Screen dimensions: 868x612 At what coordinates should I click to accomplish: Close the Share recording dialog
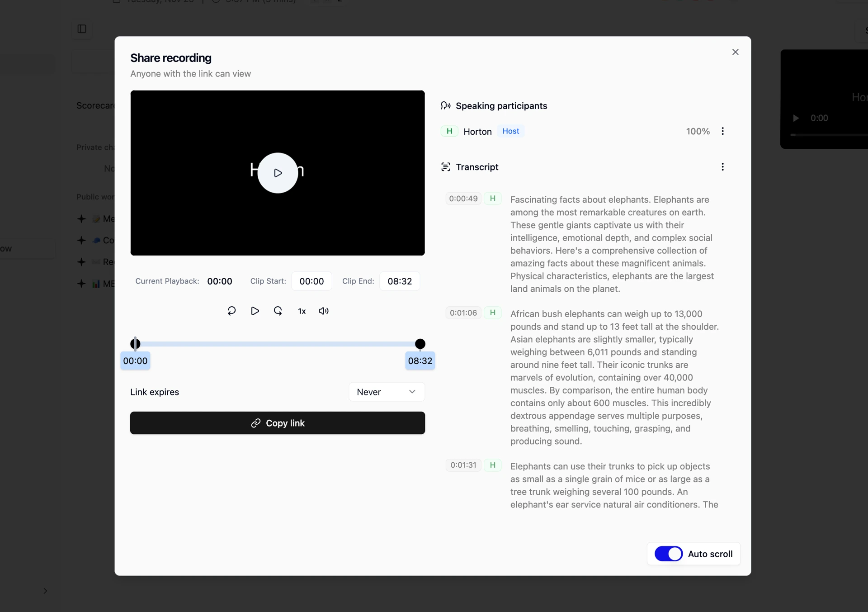click(x=735, y=52)
